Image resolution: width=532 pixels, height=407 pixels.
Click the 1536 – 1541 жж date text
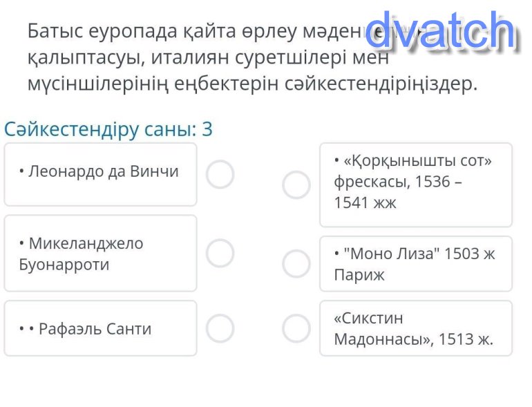point(398,192)
